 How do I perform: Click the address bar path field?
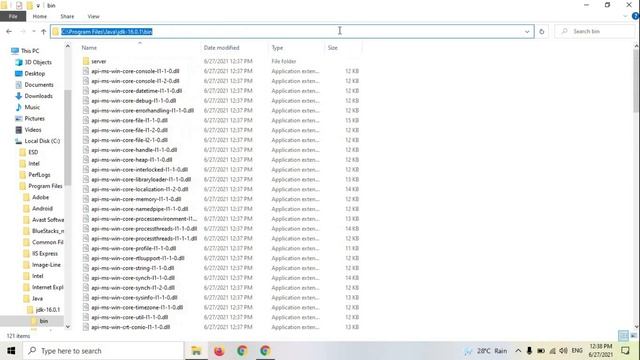point(292,31)
